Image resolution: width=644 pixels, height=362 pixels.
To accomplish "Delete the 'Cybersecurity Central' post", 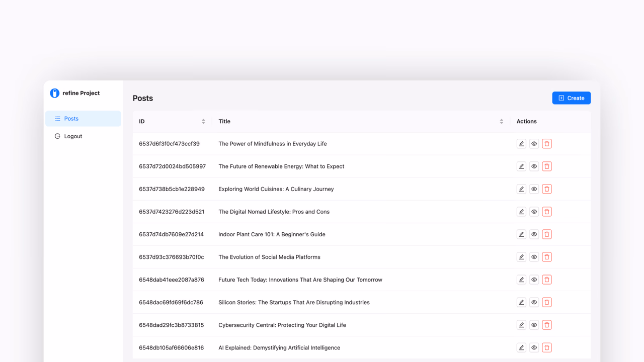I will 547,325.
